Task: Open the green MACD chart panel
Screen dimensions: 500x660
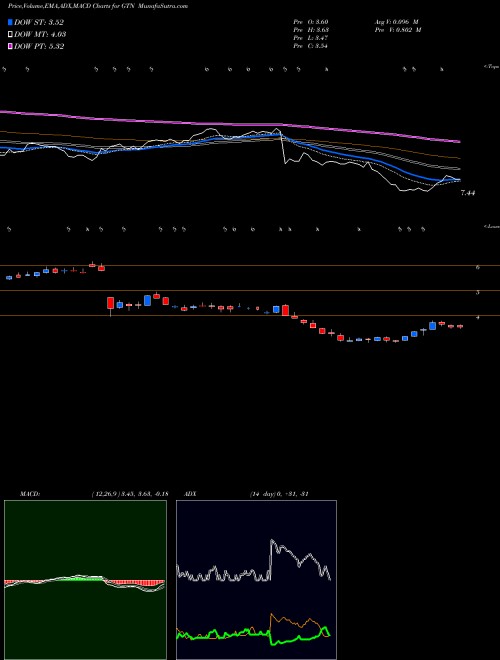Action: point(85,580)
